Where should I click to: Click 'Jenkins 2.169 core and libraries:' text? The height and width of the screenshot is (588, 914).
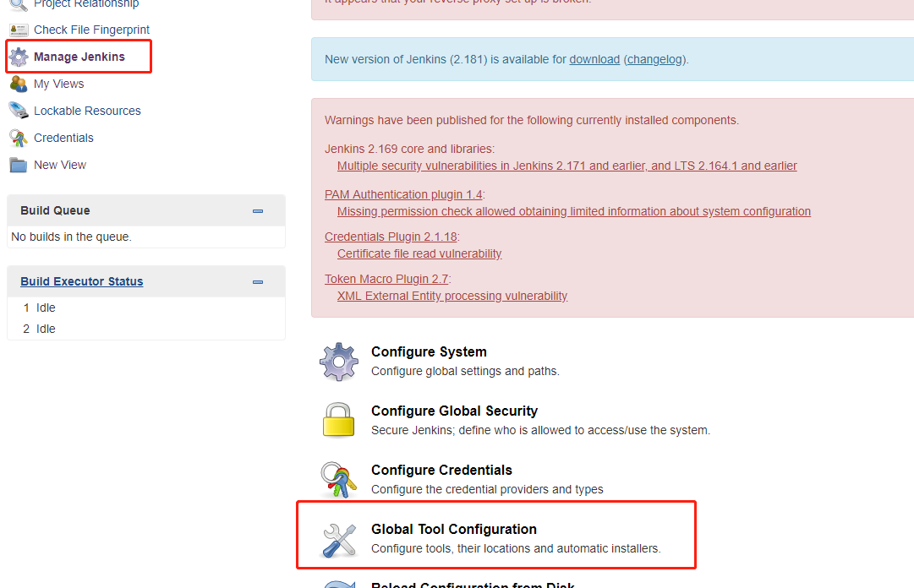pos(410,149)
